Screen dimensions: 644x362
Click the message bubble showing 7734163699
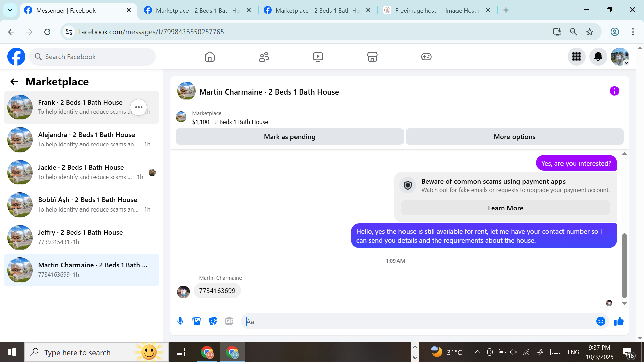[x=217, y=291]
